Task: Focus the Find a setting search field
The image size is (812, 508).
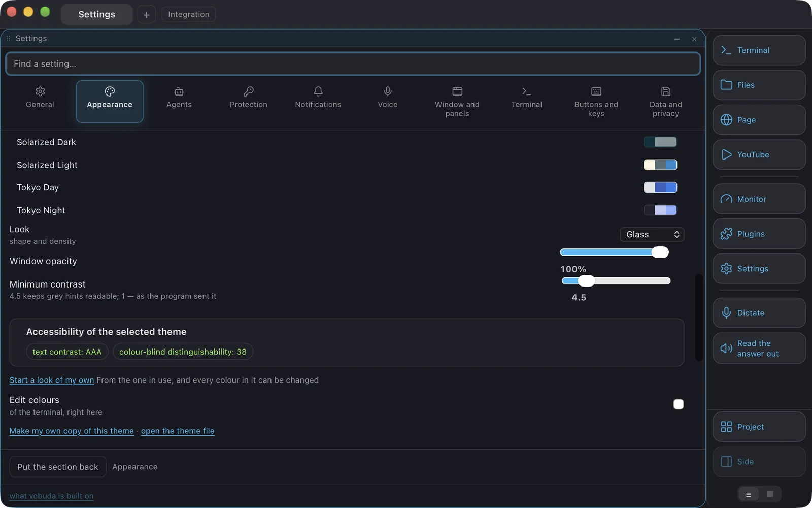Action: (353, 64)
